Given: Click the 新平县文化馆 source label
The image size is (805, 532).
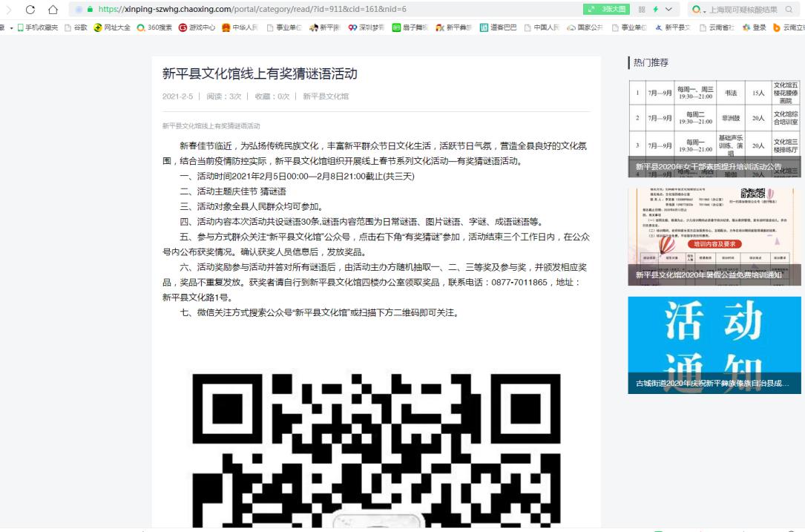Looking at the screenshot, I should (x=326, y=96).
